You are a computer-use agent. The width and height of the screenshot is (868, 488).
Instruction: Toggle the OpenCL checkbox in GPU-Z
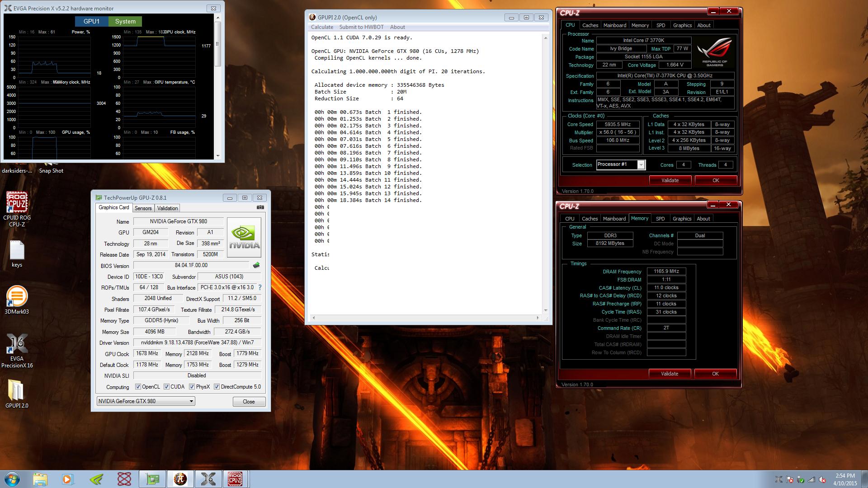pyautogui.click(x=138, y=387)
